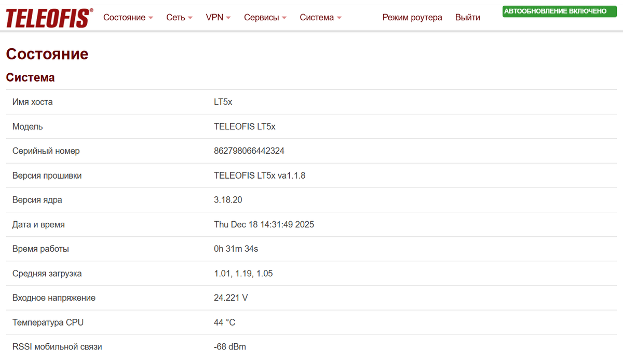Screen dimensions: 623x364
Task: Click the Дата и время row value
Action: point(264,224)
